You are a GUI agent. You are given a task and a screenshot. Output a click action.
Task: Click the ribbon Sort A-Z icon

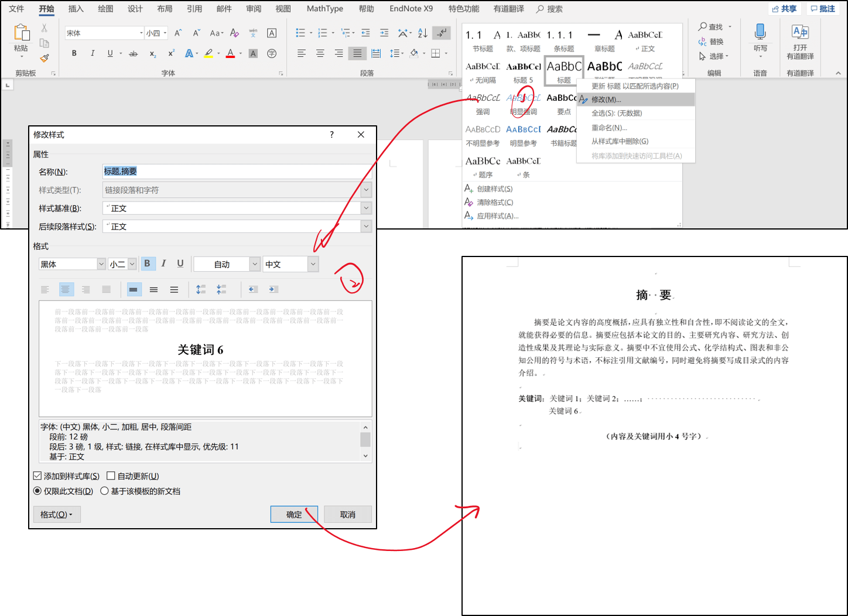423,33
